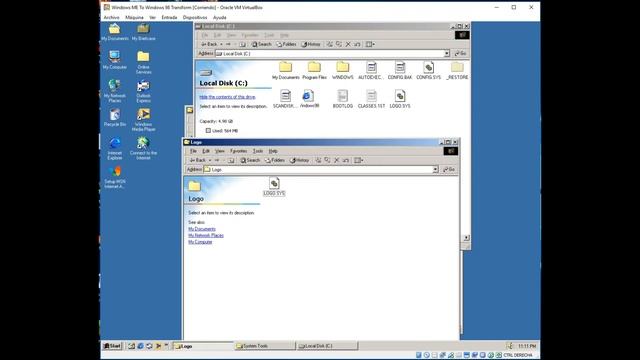Click Delete X icon in Logo toolbar
The height and width of the screenshot is (360, 640).
(x=336, y=160)
